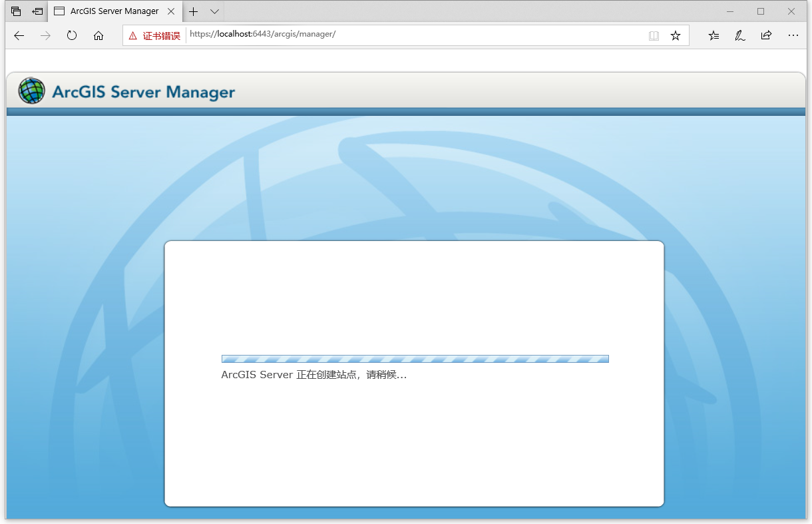
Task: Click the site creation progress bar
Action: click(x=415, y=359)
